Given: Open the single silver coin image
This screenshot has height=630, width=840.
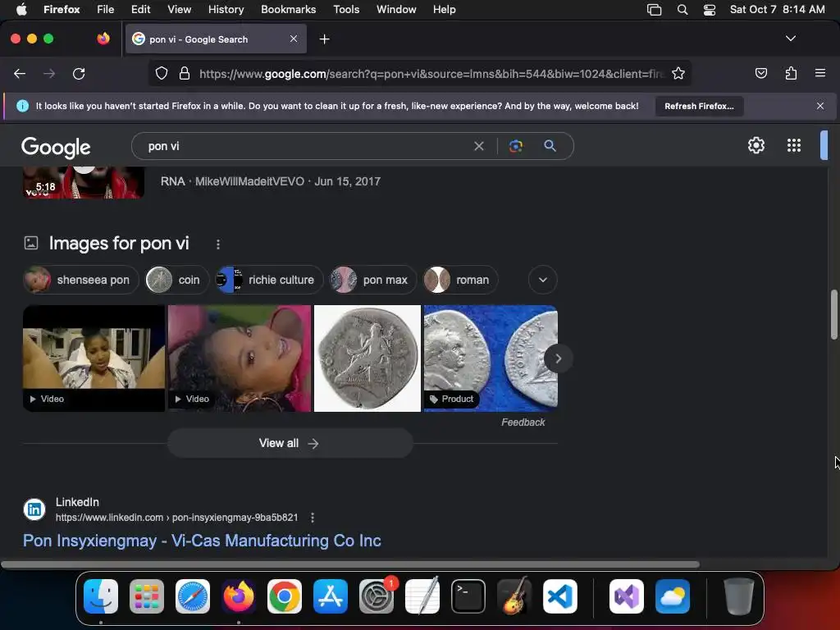Looking at the screenshot, I should pyautogui.click(x=367, y=358).
